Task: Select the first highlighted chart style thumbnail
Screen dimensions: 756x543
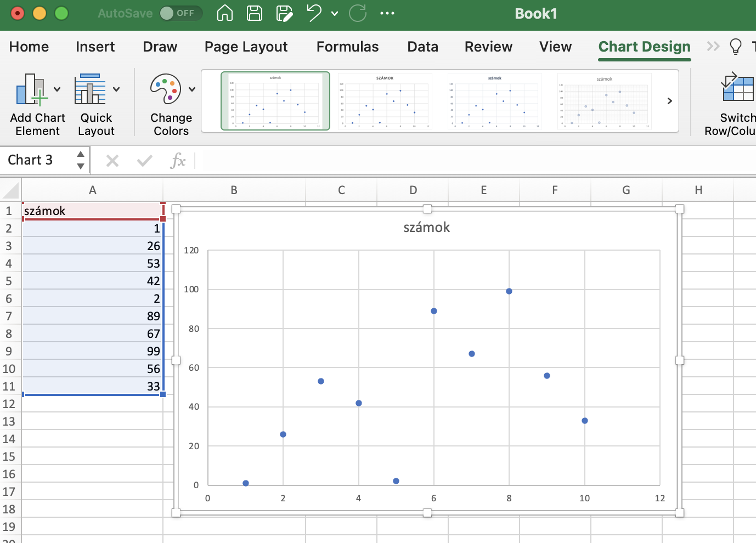Action: pos(275,101)
